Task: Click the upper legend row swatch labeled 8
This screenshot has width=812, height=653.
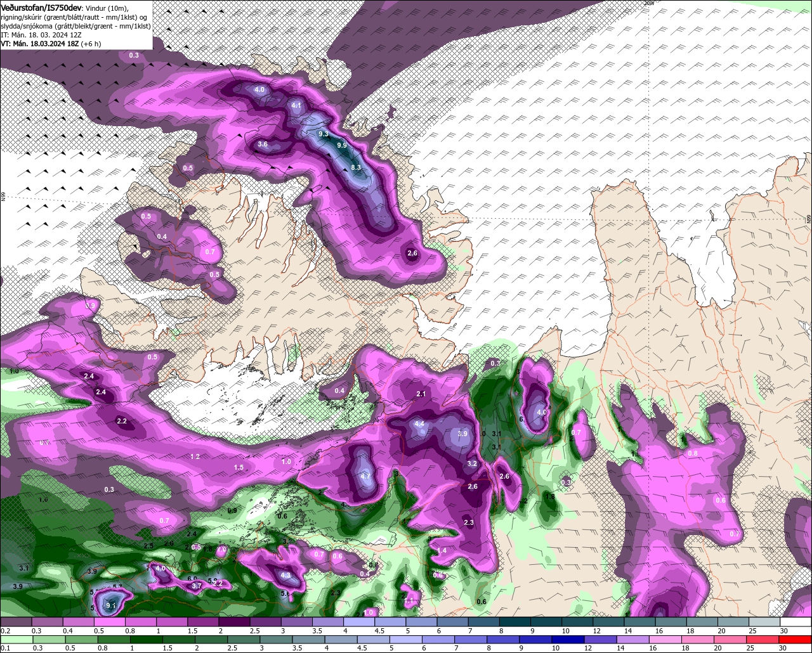Action: pyautogui.click(x=515, y=622)
